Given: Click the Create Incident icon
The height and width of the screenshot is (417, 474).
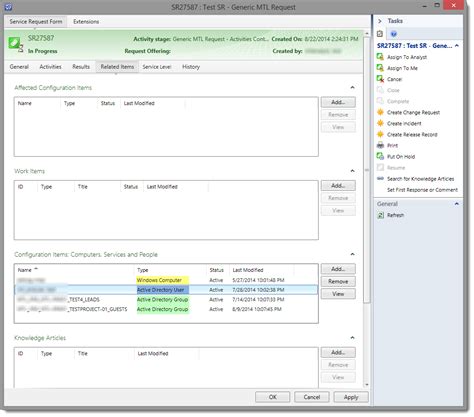Looking at the screenshot, I should coord(380,123).
